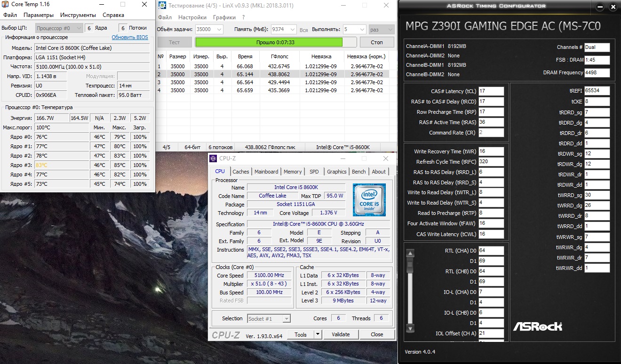
Task: Click the Write Recovery Time (tWR) field
Action: (491, 151)
